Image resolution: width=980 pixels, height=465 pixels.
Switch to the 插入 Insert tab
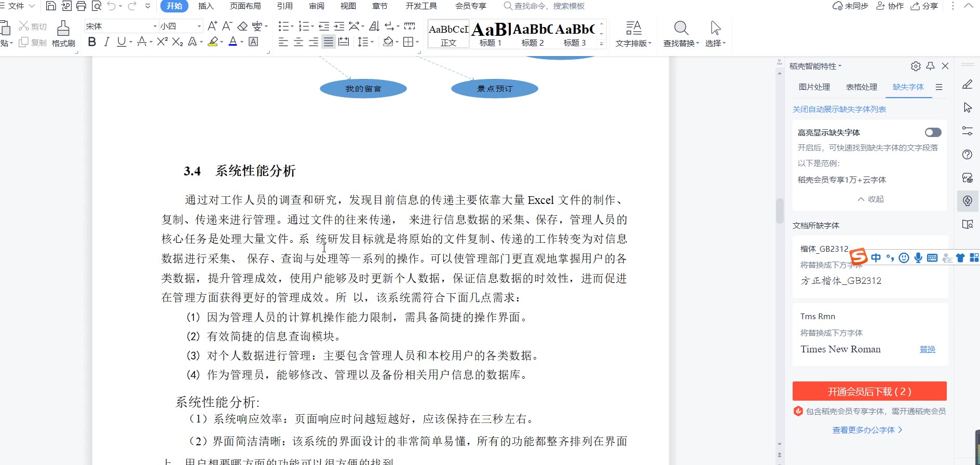point(206,6)
